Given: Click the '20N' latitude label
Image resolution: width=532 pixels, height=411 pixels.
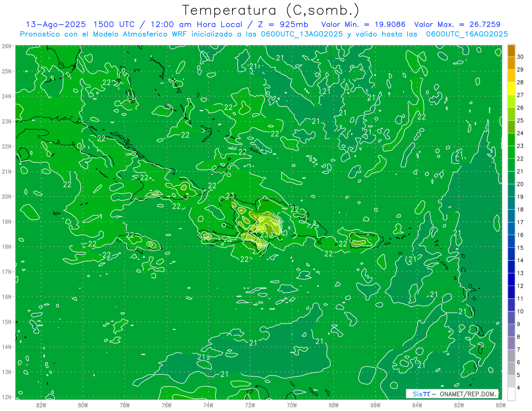Looking at the screenshot, I should [7, 196].
